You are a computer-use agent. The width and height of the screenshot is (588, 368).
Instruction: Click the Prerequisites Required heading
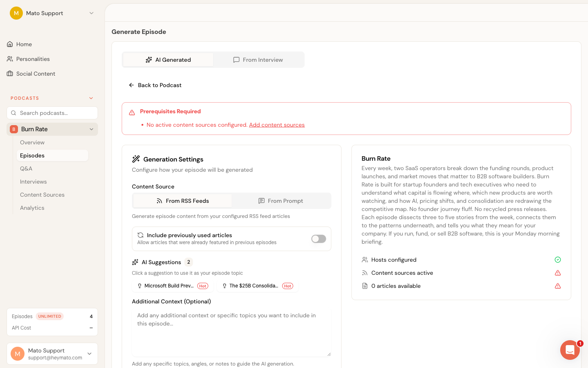(x=170, y=111)
